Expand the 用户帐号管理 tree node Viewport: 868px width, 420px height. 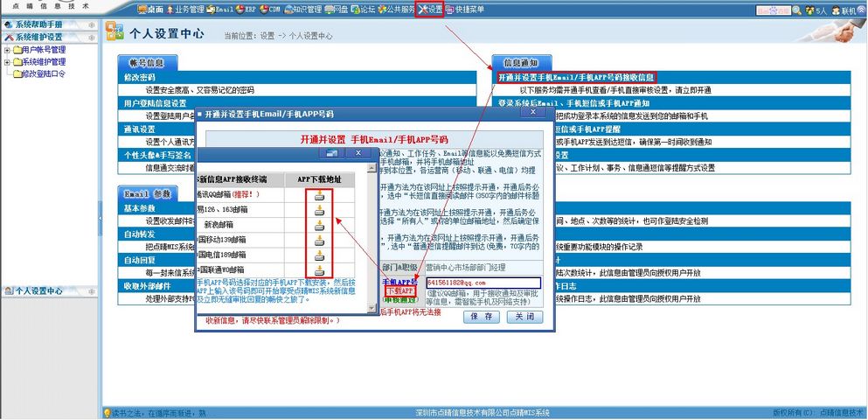click(x=7, y=50)
